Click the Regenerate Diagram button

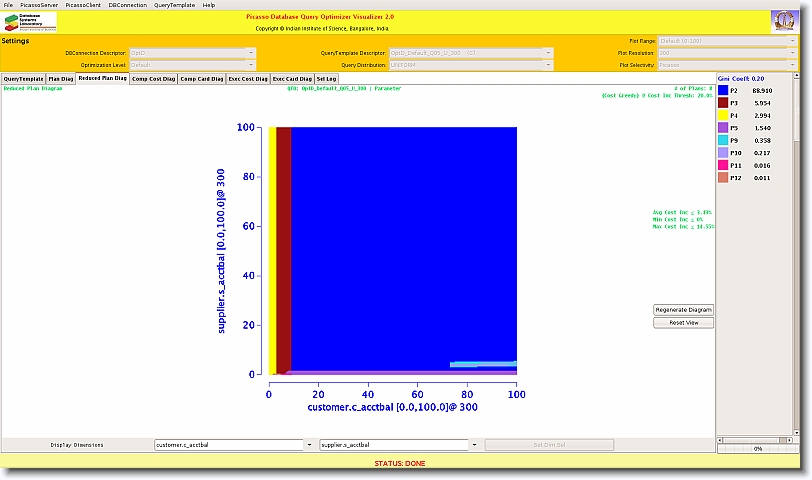[684, 310]
